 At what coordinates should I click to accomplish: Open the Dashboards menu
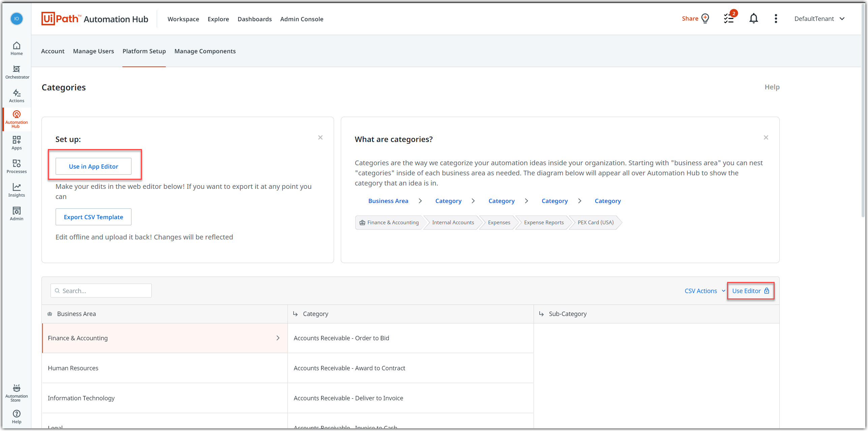tap(255, 19)
